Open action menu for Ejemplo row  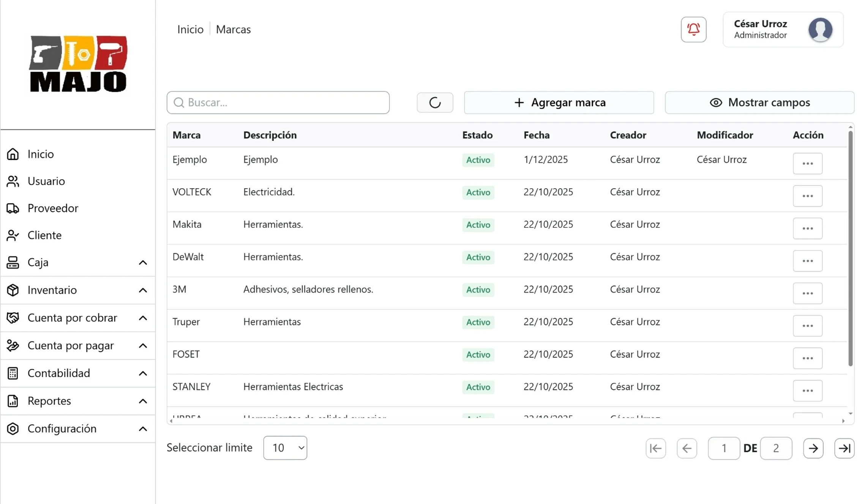click(x=808, y=164)
